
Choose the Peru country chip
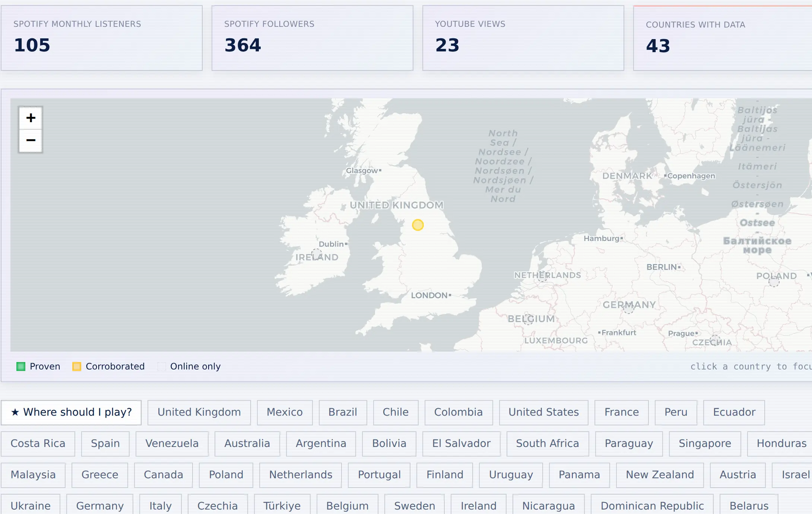pyautogui.click(x=676, y=412)
